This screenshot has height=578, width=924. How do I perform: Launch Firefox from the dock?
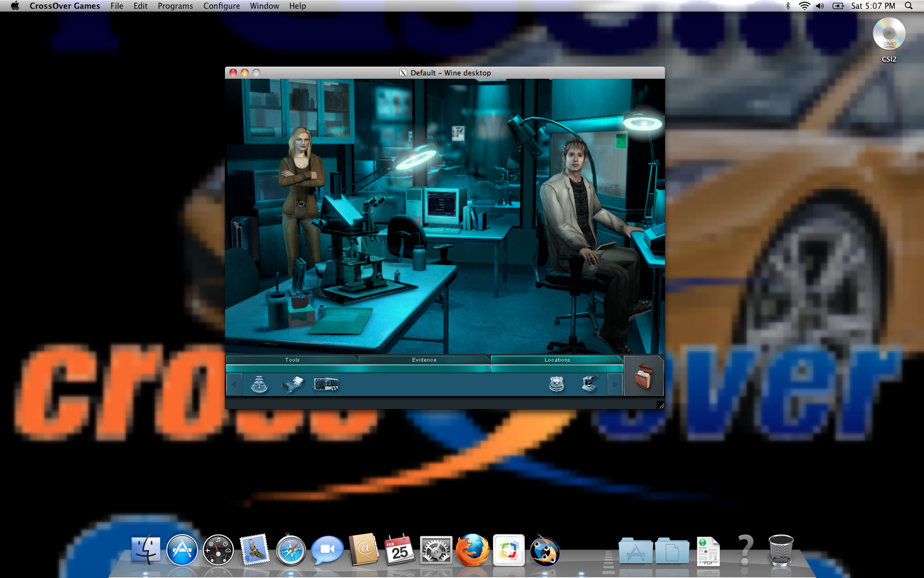[x=472, y=550]
